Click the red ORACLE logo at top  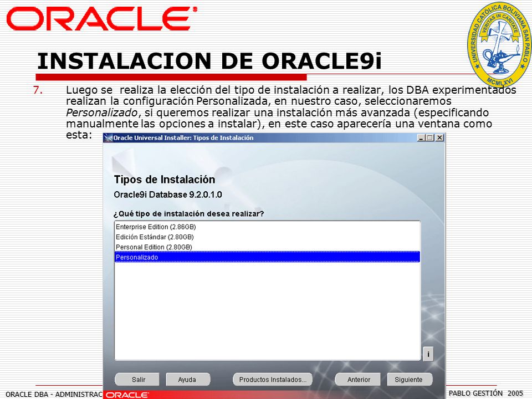click(102, 19)
